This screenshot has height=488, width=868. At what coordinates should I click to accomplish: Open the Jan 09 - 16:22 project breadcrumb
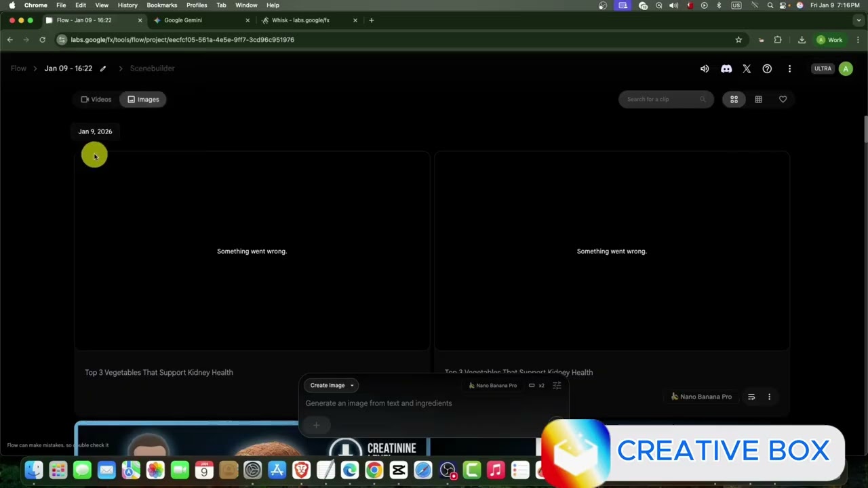[68, 68]
